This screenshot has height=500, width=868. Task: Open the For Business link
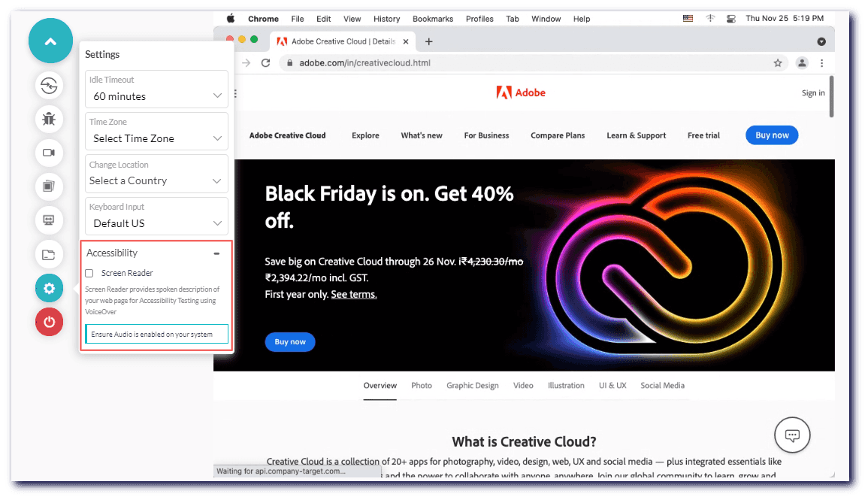486,135
